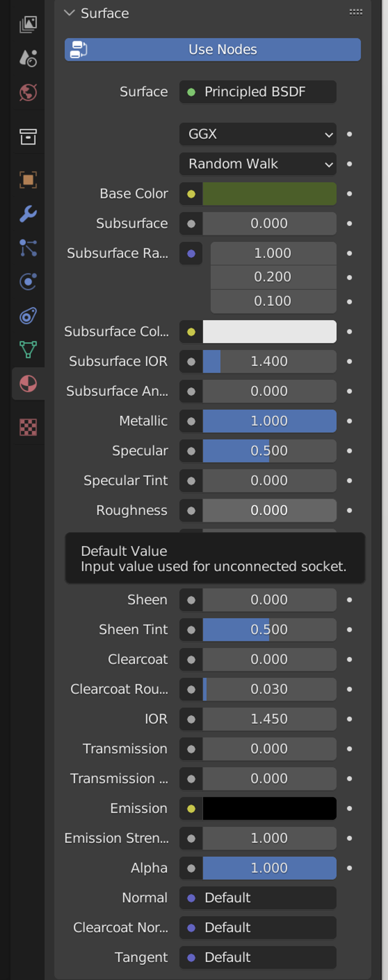This screenshot has width=388, height=980.
Task: Click the Normal Default socket button
Action: point(258,898)
